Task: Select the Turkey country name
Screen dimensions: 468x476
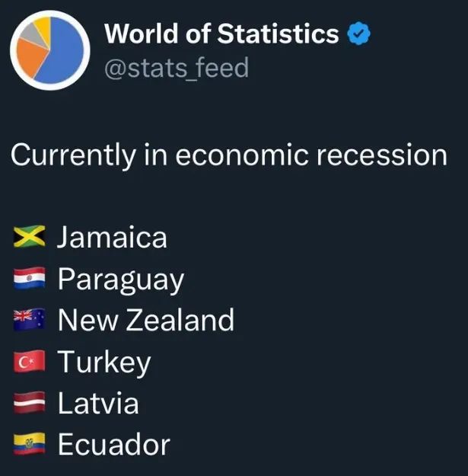Action: tap(104, 363)
